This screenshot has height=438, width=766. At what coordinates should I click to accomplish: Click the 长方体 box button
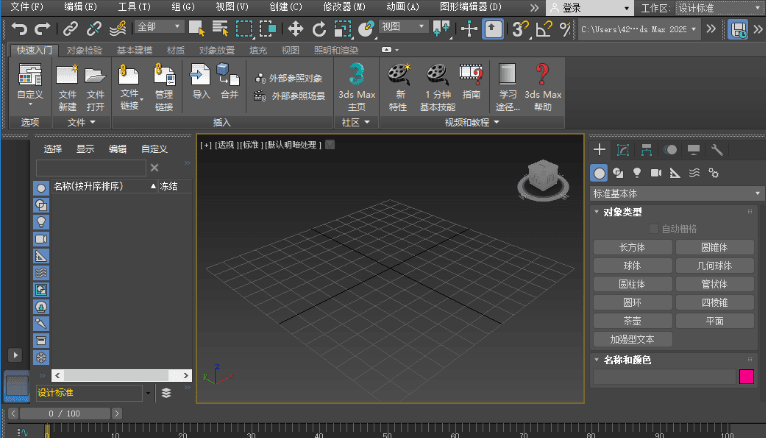632,247
